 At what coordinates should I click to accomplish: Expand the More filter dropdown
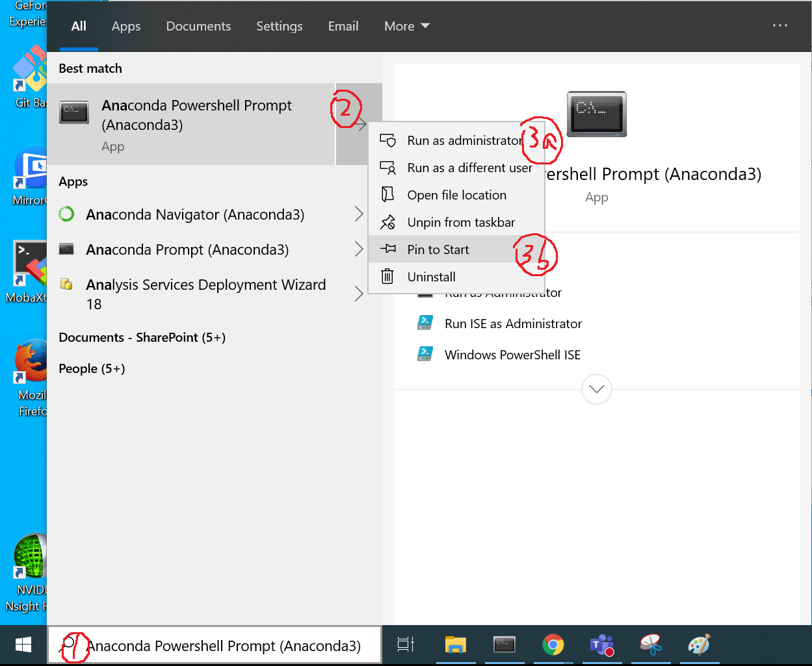(x=407, y=26)
